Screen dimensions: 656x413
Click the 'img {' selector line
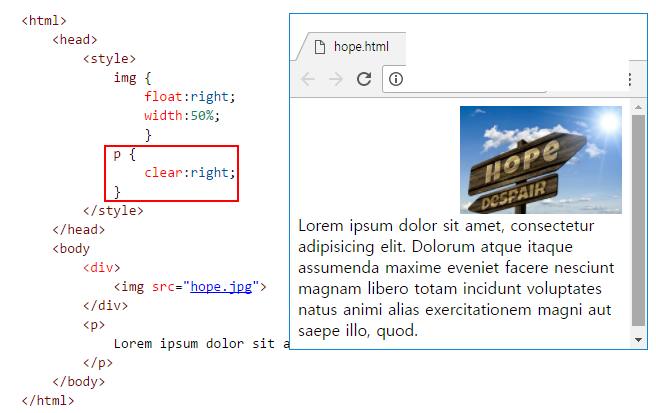point(133,78)
